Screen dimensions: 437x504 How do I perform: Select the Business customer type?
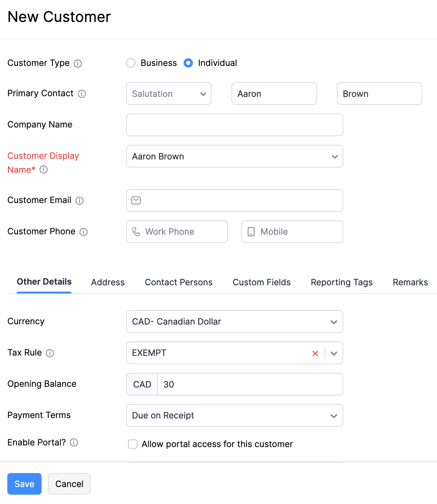(x=131, y=63)
